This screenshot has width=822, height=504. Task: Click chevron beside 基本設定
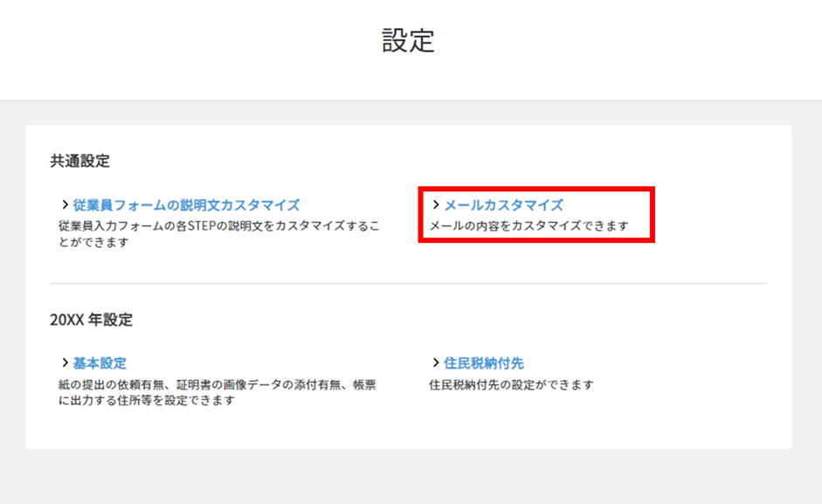tap(65, 362)
